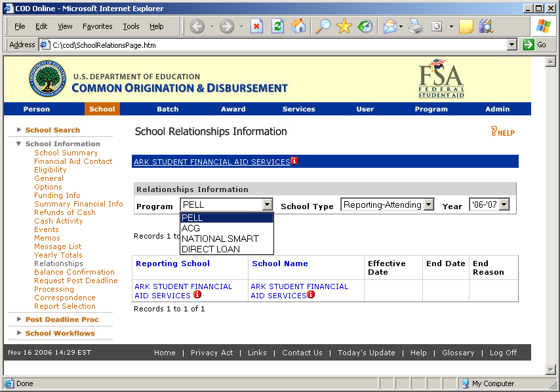Click the Print toolbar icon
This screenshot has width=560, height=392.
tap(415, 26)
